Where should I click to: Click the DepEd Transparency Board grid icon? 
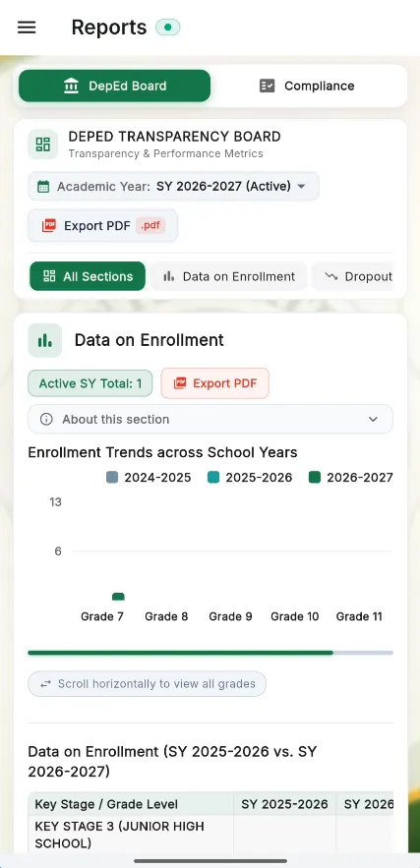coord(42,144)
